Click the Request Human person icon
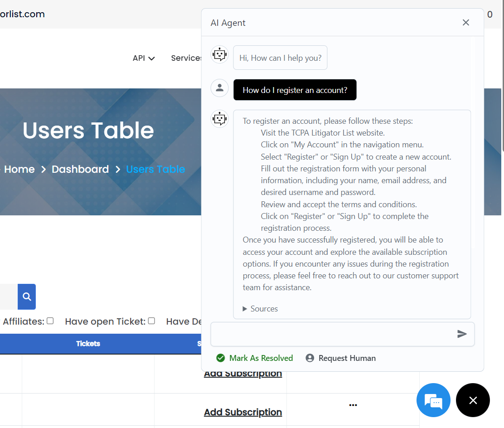This screenshot has height=428, width=504. tap(310, 358)
